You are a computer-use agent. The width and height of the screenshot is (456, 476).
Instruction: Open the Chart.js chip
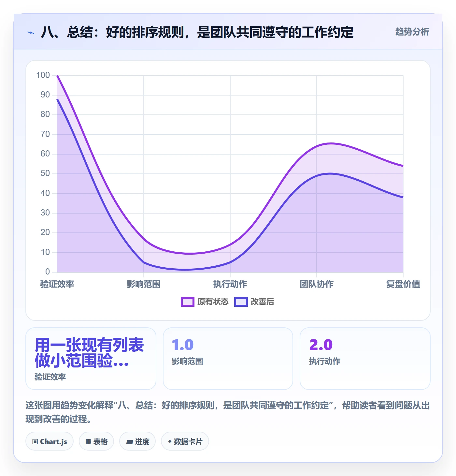pos(50,441)
